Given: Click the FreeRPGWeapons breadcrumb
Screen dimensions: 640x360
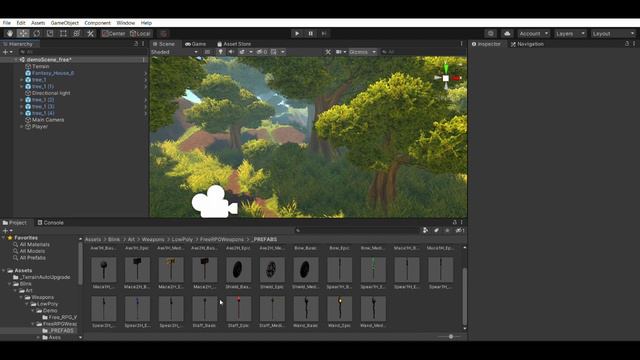Looking at the screenshot, I should [222, 240].
